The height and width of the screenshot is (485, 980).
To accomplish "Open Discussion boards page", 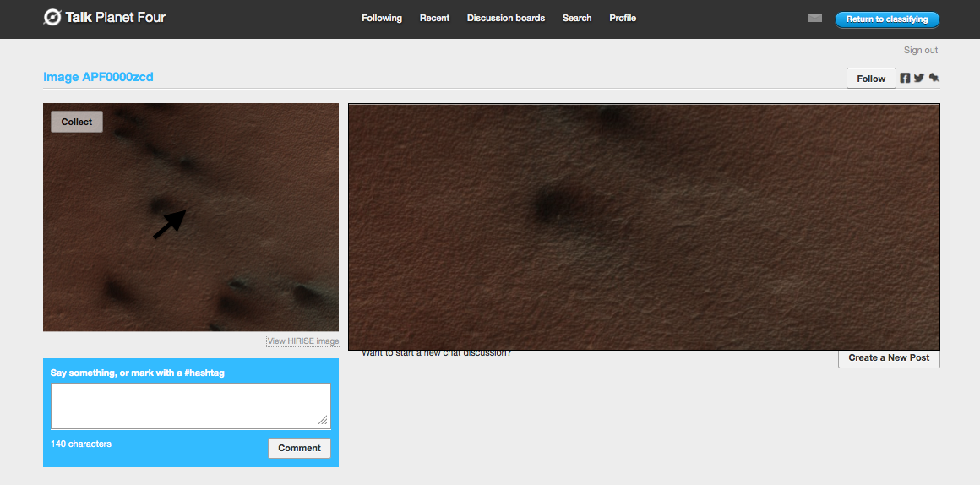I will (506, 18).
